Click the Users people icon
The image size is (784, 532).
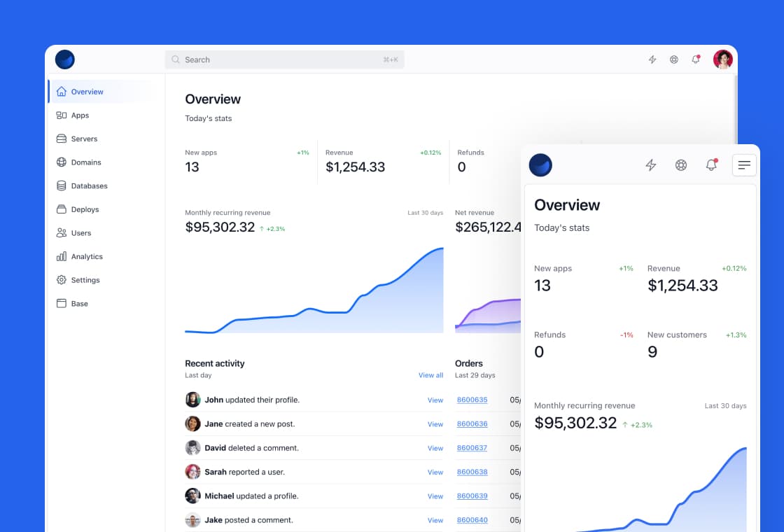(x=62, y=232)
